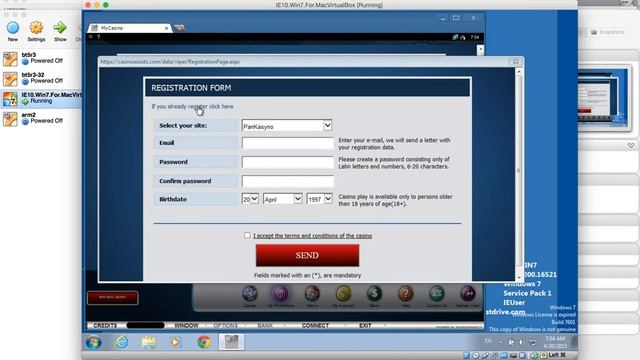Open birthdate month dropdown showing April
The width and height of the screenshot is (640, 360).
tap(282, 199)
